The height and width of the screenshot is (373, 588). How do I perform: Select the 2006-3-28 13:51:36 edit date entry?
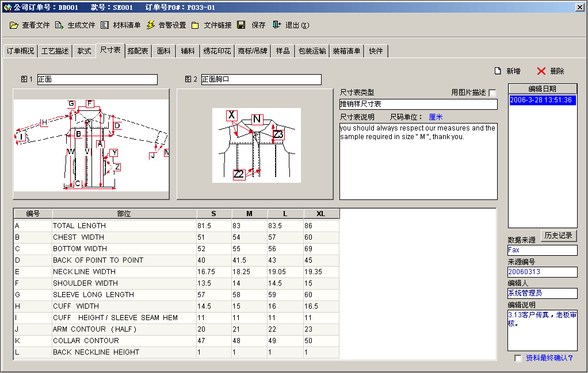(x=541, y=100)
